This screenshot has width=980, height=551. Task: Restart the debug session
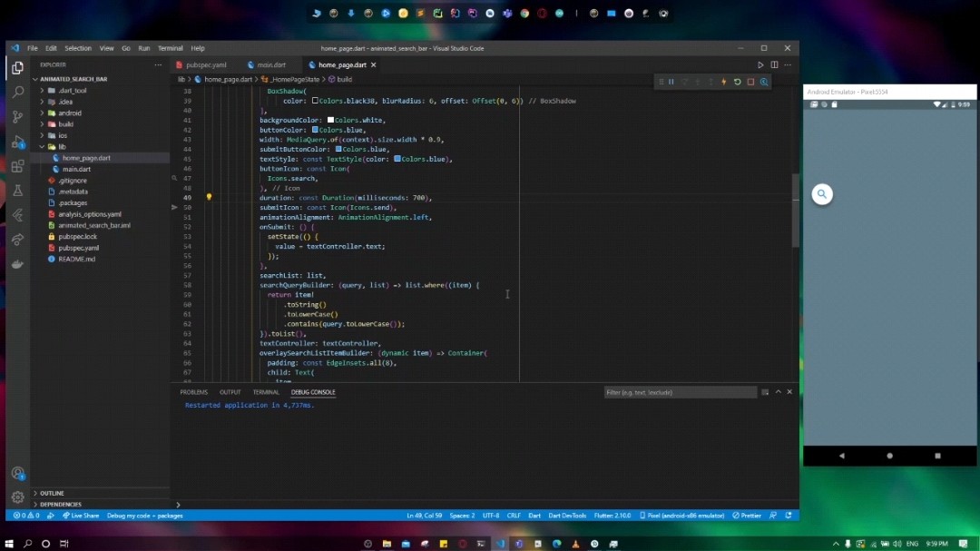pyautogui.click(x=737, y=82)
